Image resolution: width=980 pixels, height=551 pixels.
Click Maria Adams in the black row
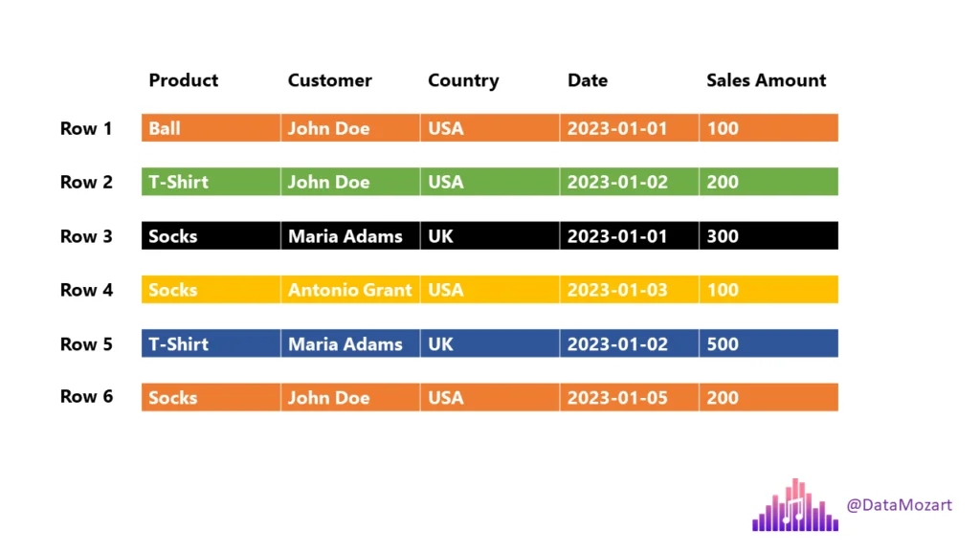click(350, 236)
